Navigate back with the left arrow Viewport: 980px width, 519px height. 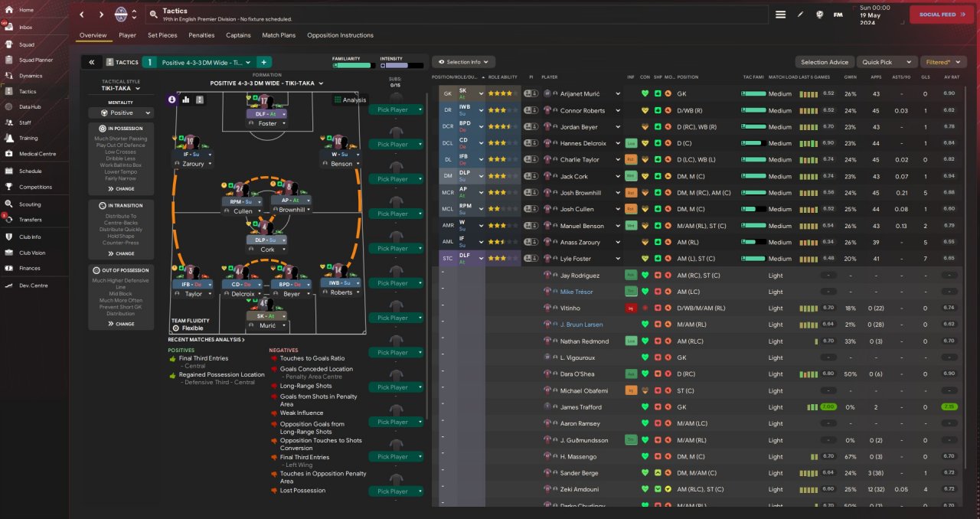coord(83,15)
